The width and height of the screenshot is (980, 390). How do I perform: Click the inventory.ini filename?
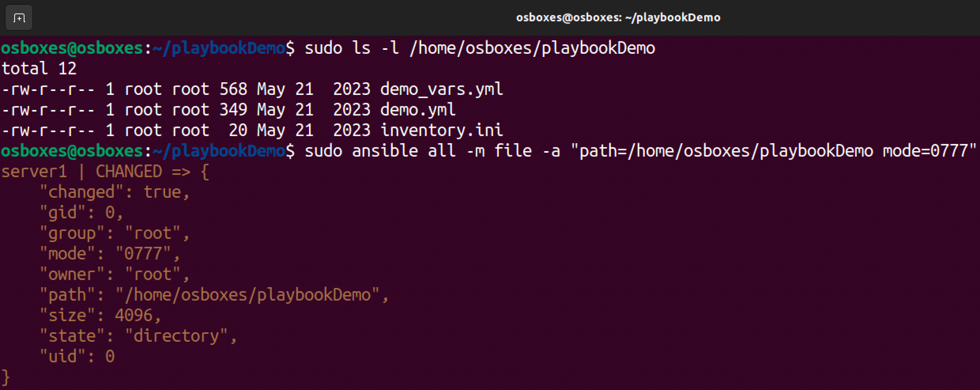[x=441, y=131]
